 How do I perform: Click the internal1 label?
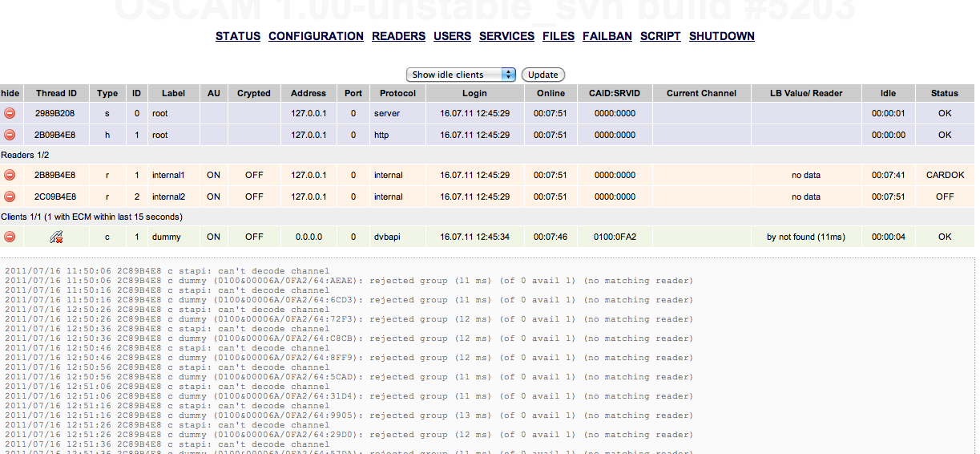coord(168,175)
